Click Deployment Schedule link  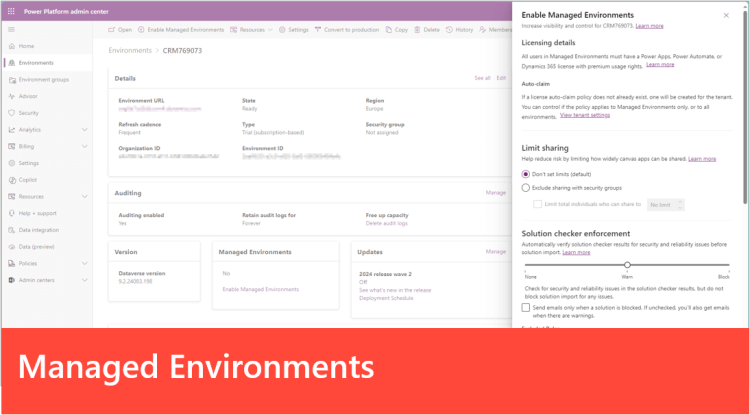click(x=386, y=298)
